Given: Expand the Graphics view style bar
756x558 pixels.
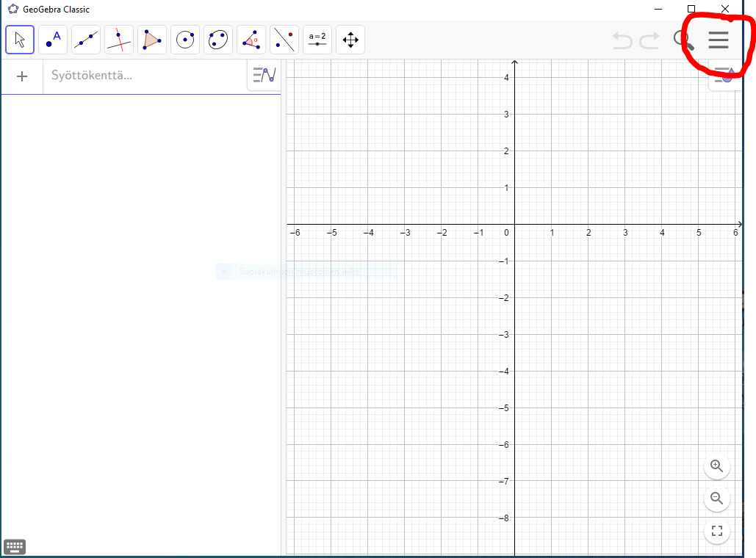Looking at the screenshot, I should 724,76.
